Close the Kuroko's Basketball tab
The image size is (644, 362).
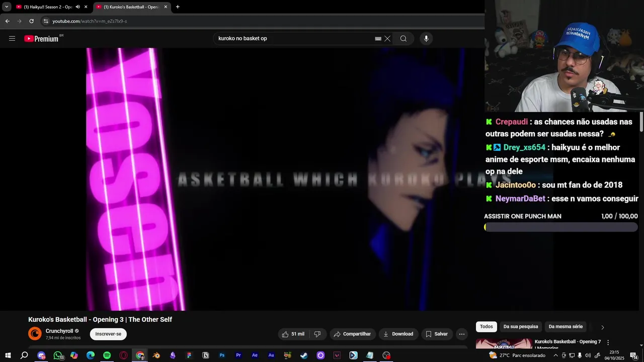(166, 7)
